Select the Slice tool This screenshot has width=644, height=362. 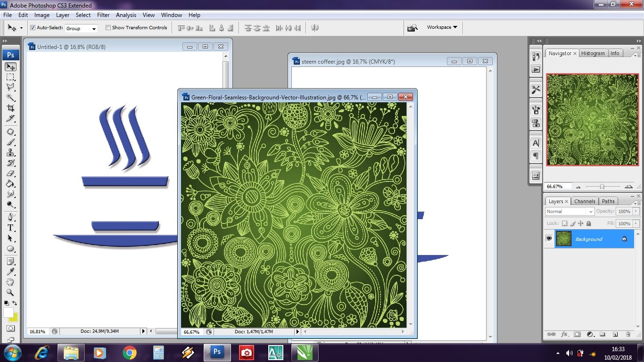click(x=10, y=118)
